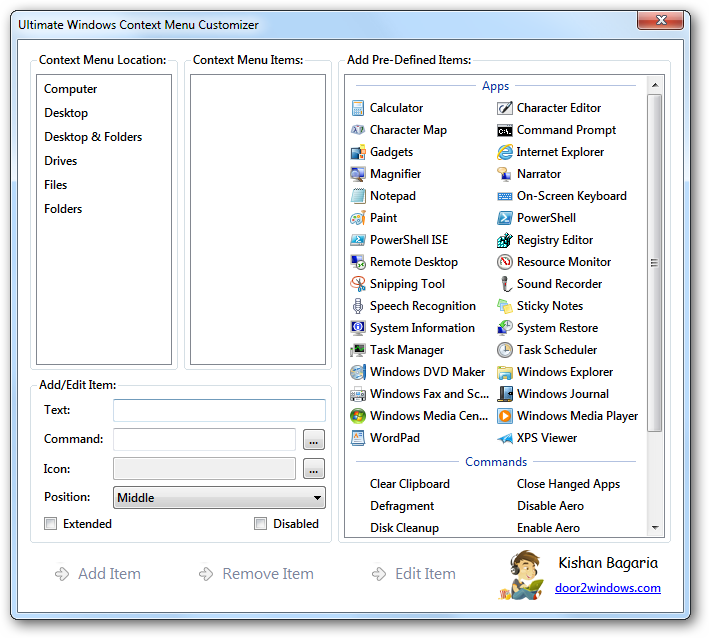This screenshot has height=638, width=709.
Task: Select Desktop & Folders in location list
Action: [93, 137]
